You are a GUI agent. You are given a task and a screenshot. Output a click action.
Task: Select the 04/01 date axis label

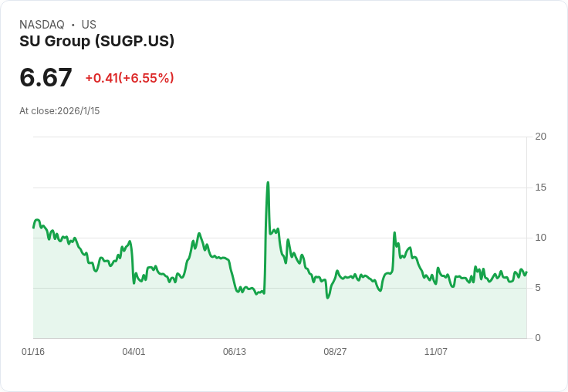(134, 352)
